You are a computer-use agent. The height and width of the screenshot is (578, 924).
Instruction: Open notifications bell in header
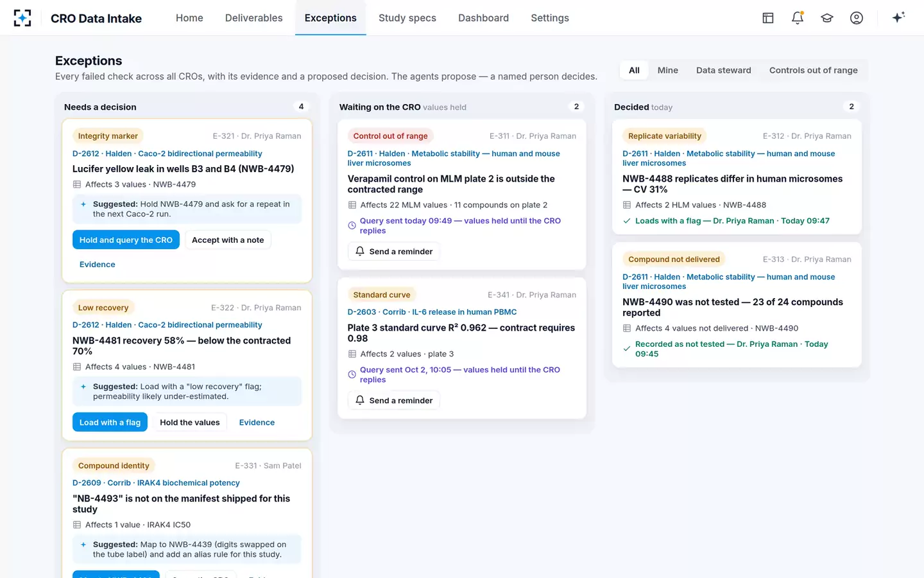coord(798,18)
